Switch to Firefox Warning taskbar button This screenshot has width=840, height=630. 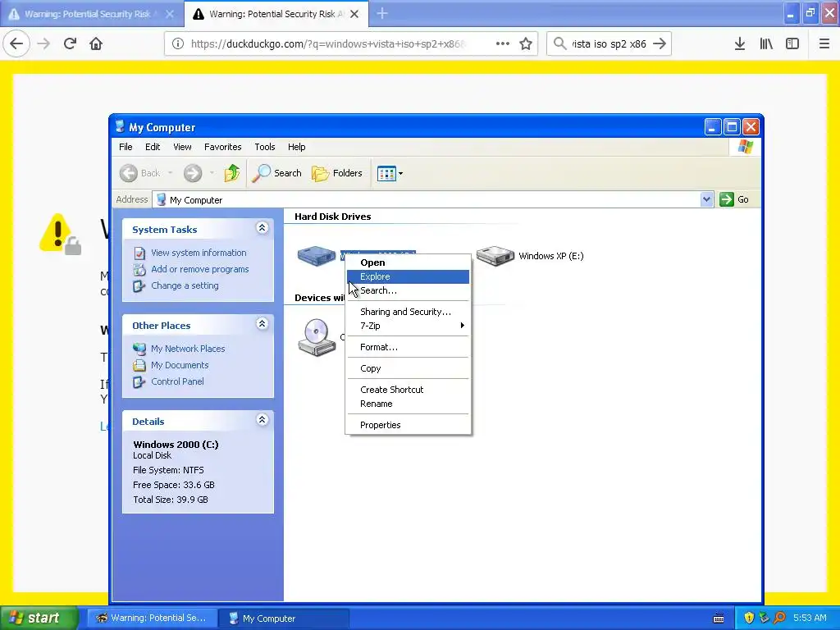tap(152, 619)
